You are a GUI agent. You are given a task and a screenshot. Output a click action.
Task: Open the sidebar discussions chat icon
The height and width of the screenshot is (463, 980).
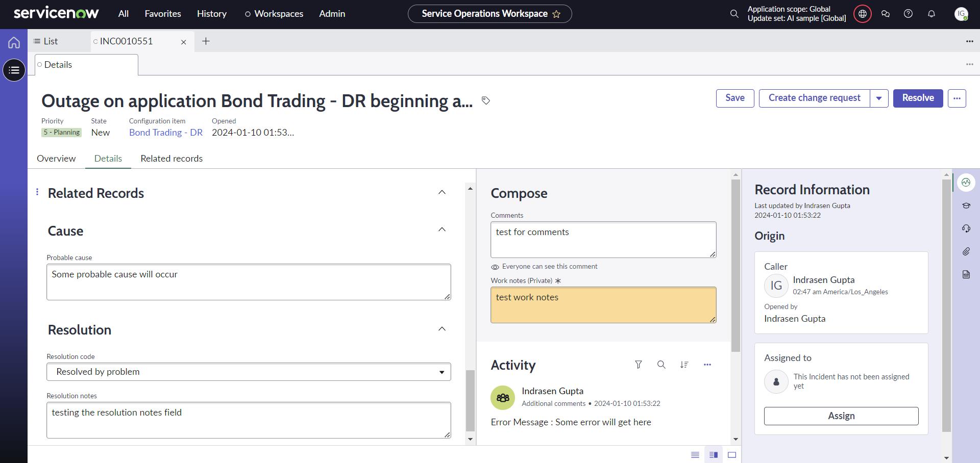point(886,14)
